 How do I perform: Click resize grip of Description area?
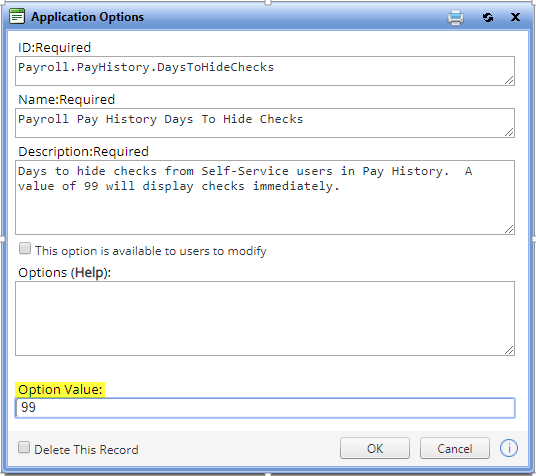509,229
